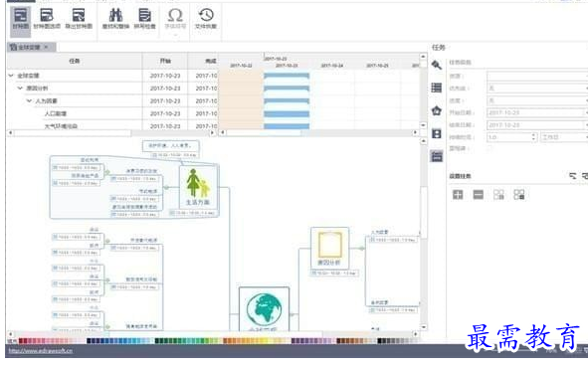Open the 资源 dropdown
This screenshot has height=368, width=588.
(537, 76)
